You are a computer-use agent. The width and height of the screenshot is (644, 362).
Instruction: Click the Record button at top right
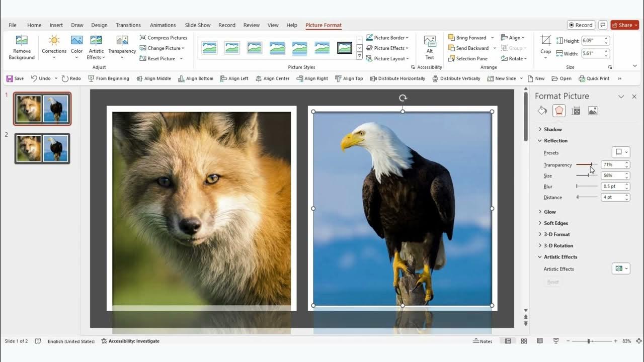(581, 25)
